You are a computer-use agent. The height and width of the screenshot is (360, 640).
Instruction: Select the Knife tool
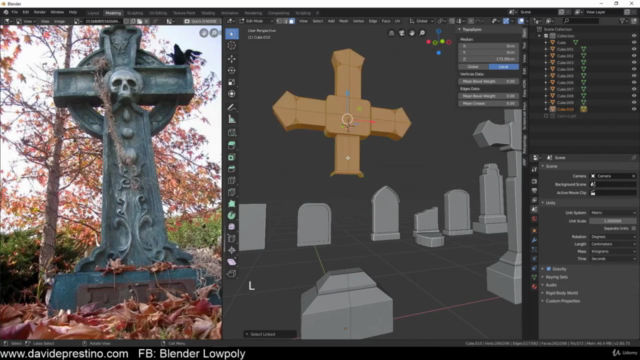(231, 192)
